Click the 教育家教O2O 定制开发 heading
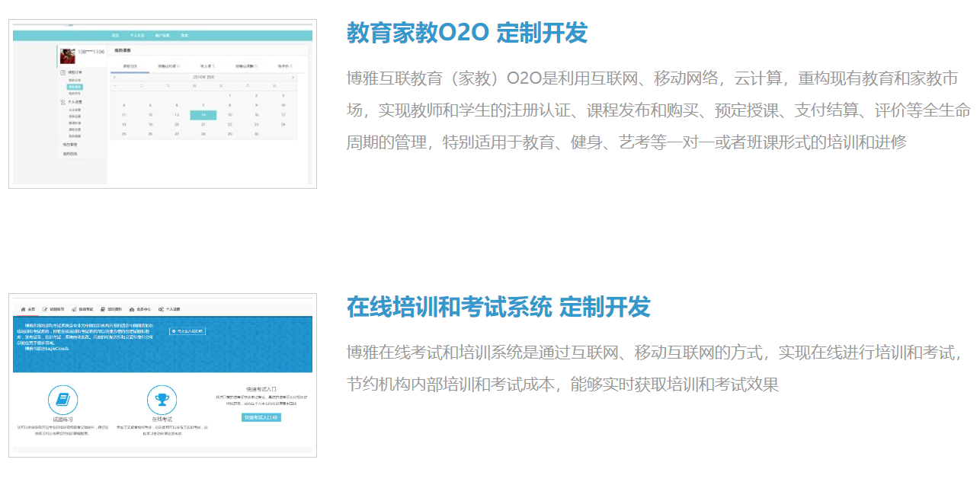This screenshot has height=485, width=980. point(467,34)
